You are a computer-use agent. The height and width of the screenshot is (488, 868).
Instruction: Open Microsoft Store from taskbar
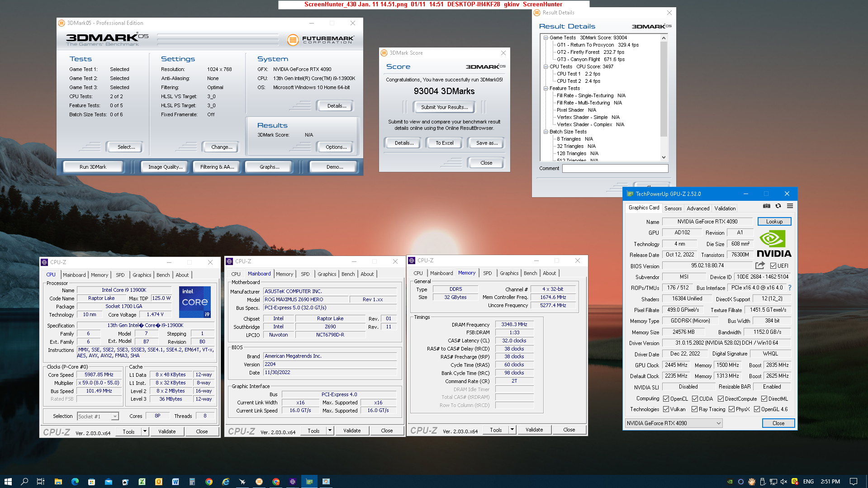coord(91,482)
